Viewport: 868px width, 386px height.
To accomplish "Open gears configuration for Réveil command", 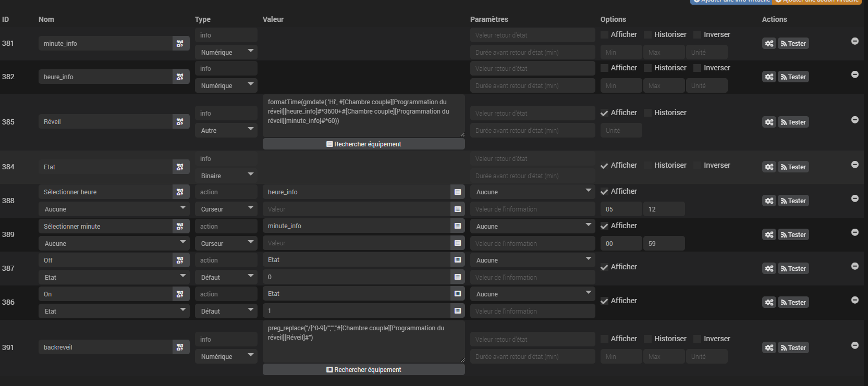I will pyautogui.click(x=769, y=122).
